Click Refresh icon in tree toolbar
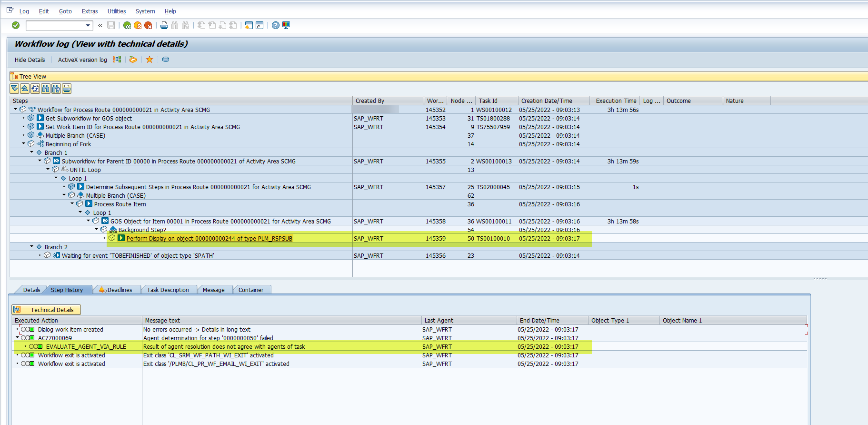868x425 pixels. (35, 88)
